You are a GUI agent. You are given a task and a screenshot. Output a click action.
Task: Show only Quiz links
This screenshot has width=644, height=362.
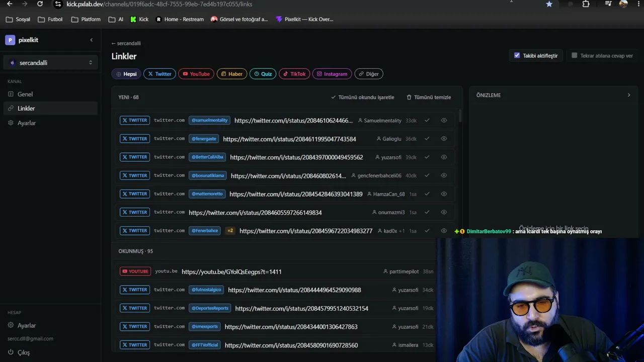pyautogui.click(x=263, y=74)
